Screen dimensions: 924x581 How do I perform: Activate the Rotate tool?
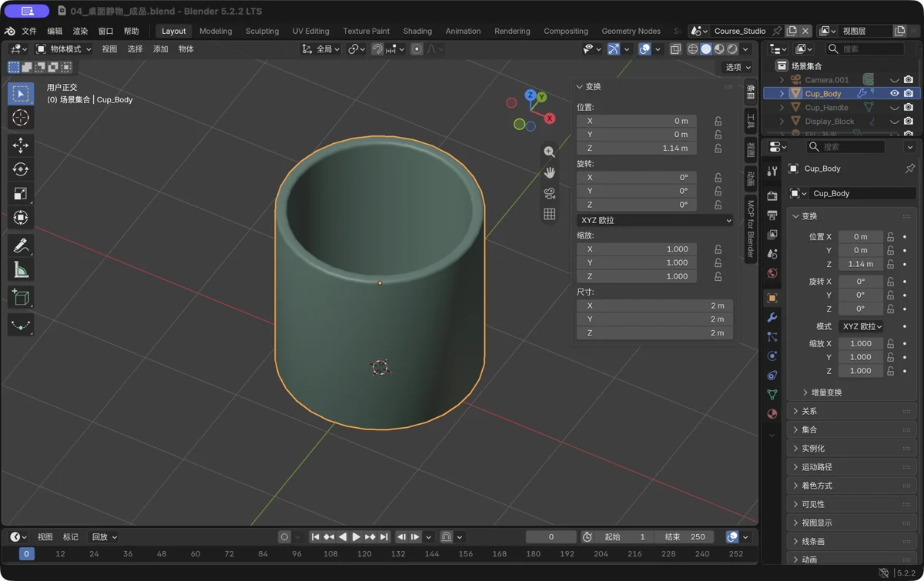(21, 169)
